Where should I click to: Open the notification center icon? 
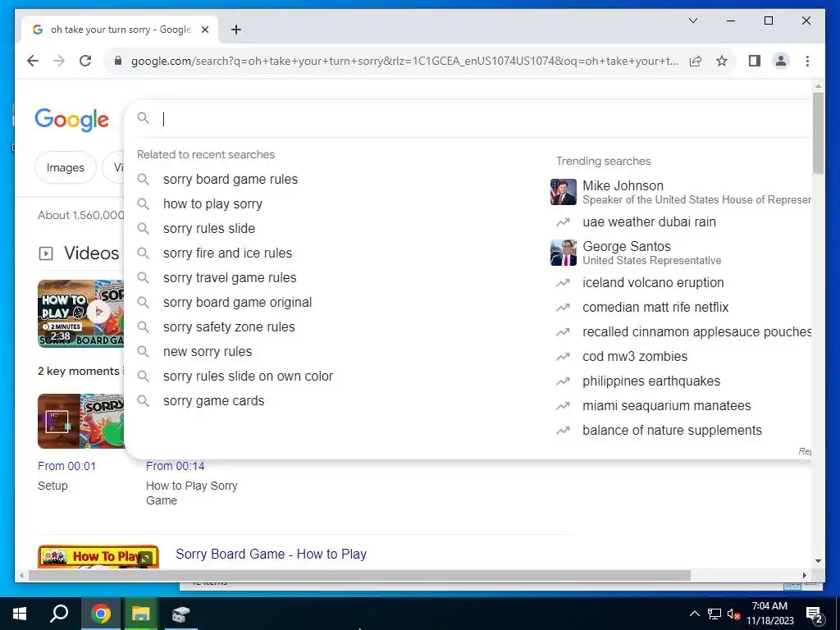814,615
